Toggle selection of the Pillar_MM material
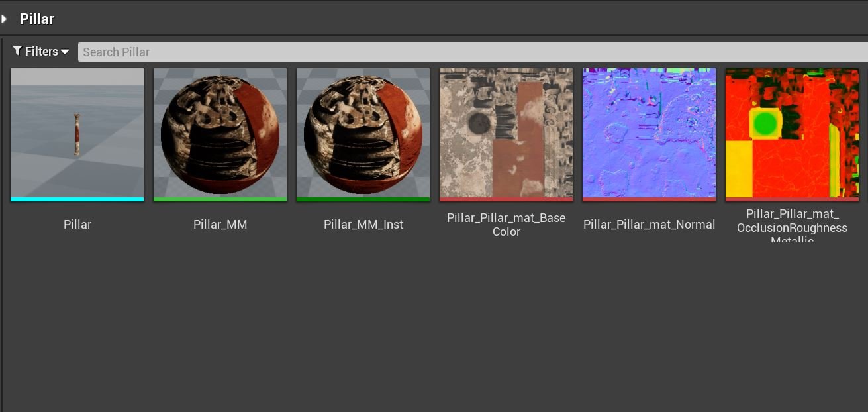The image size is (868, 412). tap(220, 132)
